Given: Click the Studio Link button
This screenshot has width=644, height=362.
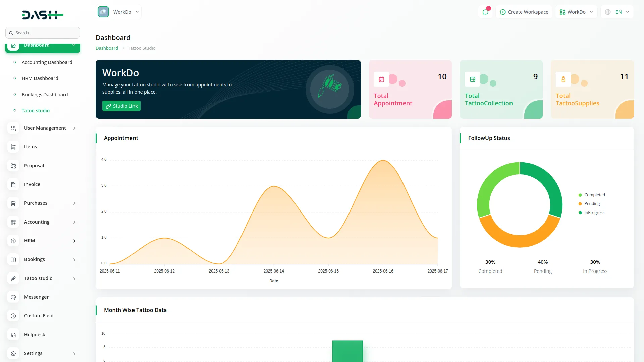Looking at the screenshot, I should tap(121, 106).
